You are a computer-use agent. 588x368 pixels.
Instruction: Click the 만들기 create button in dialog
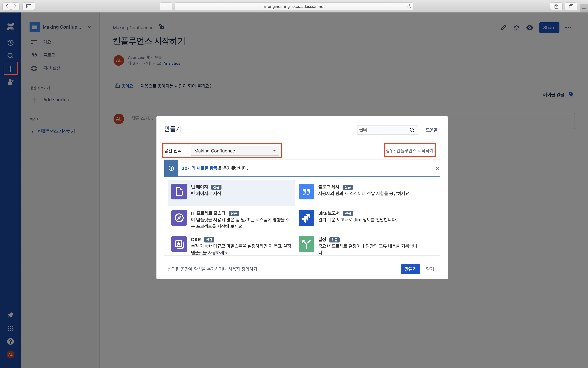coord(410,269)
